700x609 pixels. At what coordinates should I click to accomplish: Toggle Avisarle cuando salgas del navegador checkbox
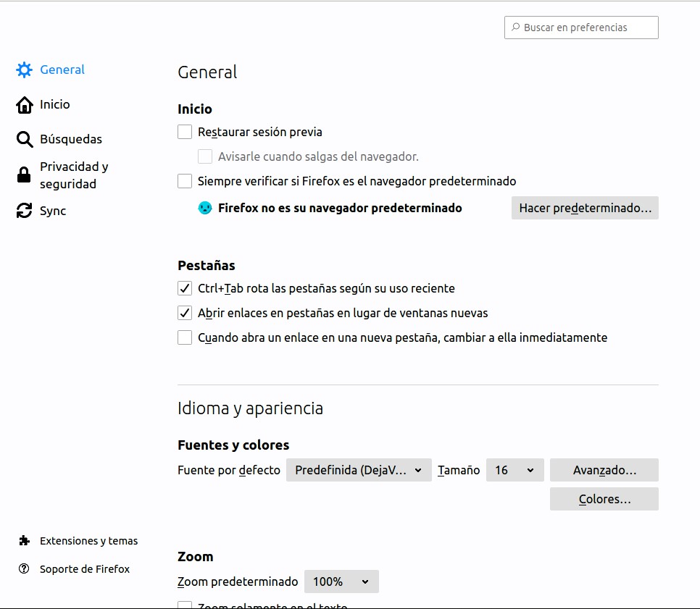pyautogui.click(x=205, y=156)
